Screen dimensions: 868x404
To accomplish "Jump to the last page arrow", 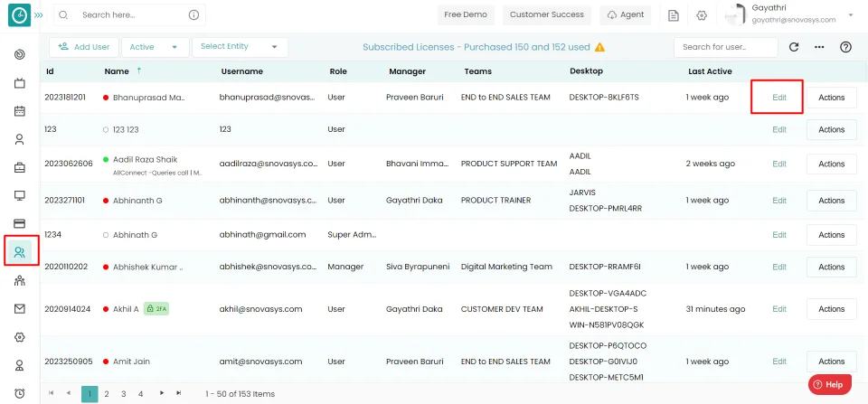I will pos(178,393).
